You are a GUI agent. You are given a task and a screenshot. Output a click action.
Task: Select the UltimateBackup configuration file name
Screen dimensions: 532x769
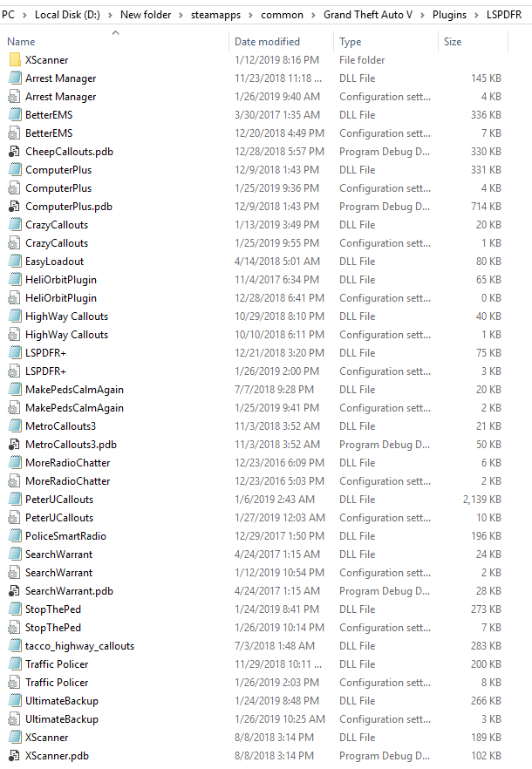pos(62,719)
